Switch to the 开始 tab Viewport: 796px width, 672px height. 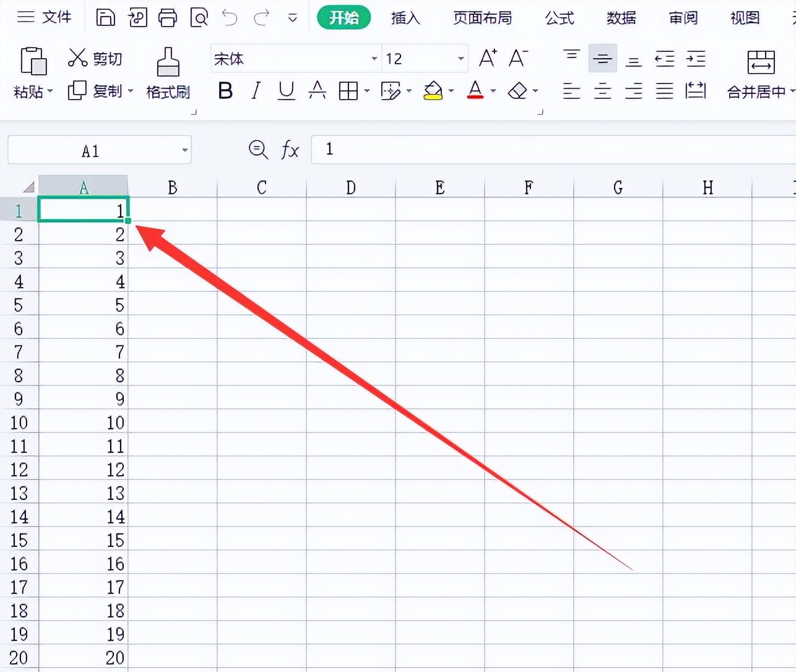click(x=344, y=17)
